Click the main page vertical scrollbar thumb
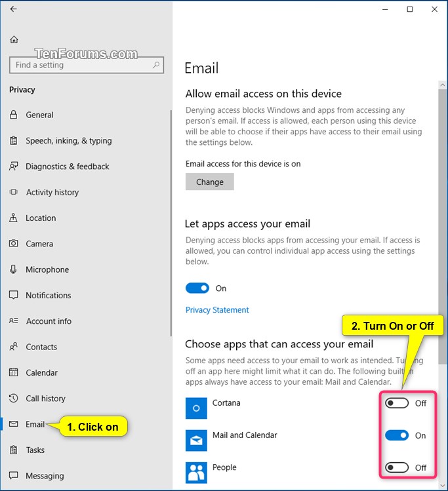The height and width of the screenshot is (491, 448). (x=442, y=226)
